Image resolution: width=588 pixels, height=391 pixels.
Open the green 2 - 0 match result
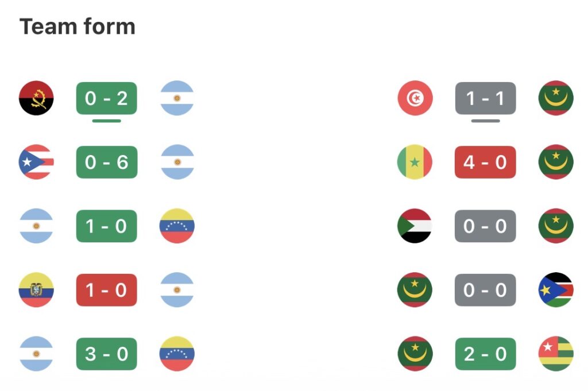[485, 354]
